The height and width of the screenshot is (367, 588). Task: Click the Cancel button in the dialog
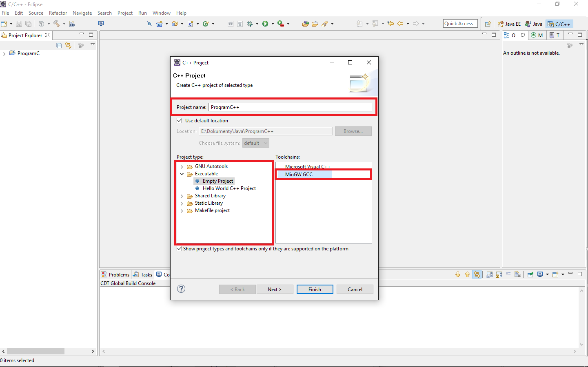point(355,289)
